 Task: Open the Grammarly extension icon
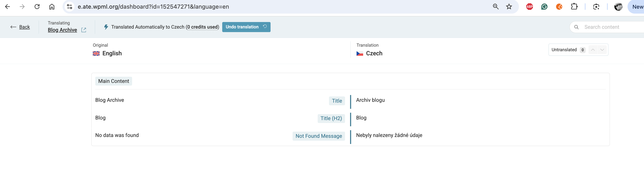click(x=544, y=7)
